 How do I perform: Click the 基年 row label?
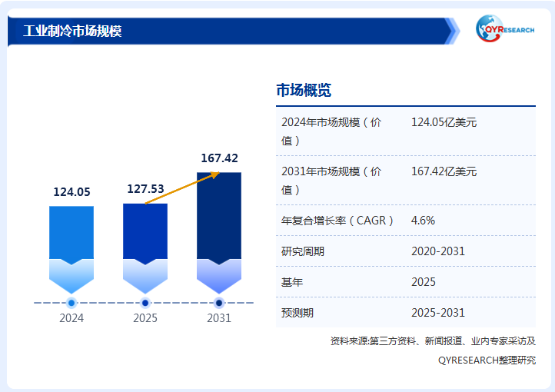click(x=292, y=282)
